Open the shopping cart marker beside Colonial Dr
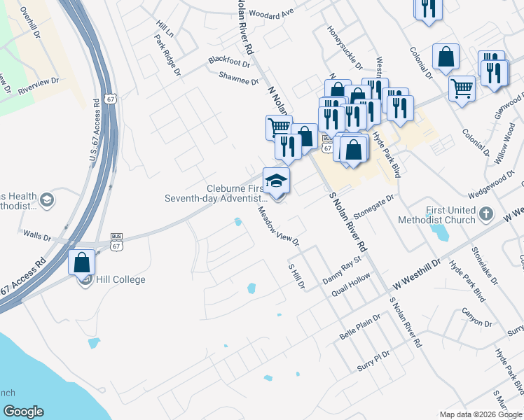The width and height of the screenshot is (524, 420). 462,89
